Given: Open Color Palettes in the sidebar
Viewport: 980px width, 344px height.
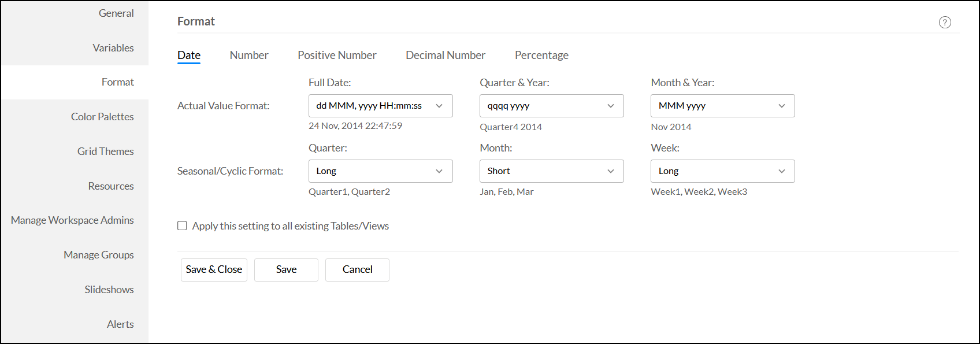Looking at the screenshot, I should pos(102,117).
